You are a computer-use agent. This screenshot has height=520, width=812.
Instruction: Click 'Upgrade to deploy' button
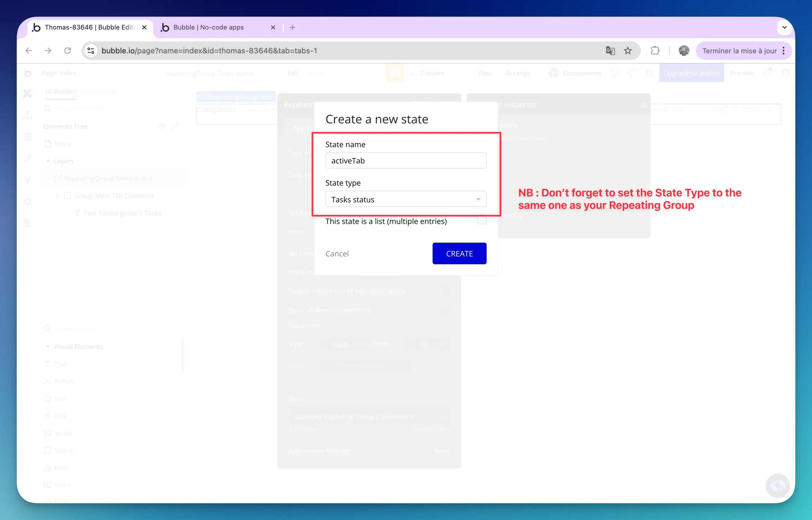[x=691, y=73]
